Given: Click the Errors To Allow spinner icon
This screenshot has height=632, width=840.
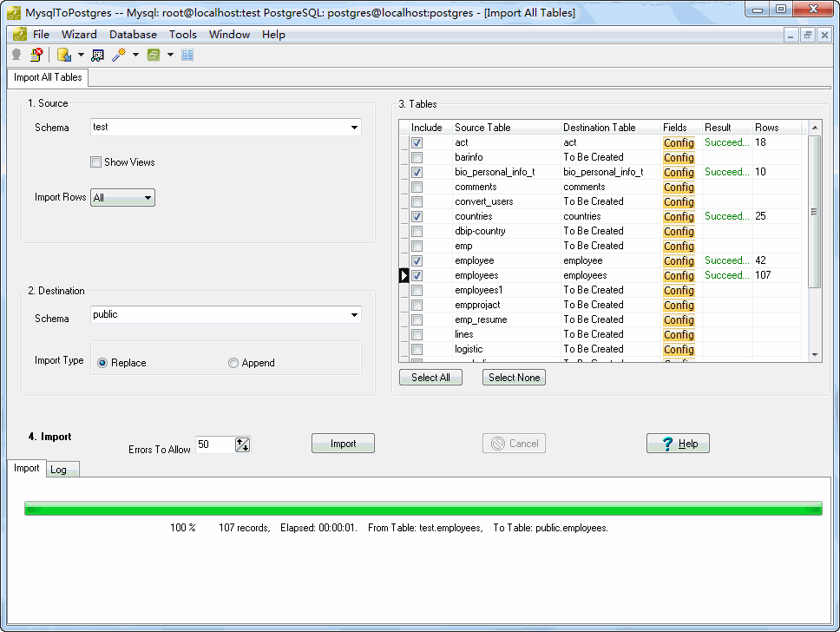Looking at the screenshot, I should pyautogui.click(x=242, y=444).
